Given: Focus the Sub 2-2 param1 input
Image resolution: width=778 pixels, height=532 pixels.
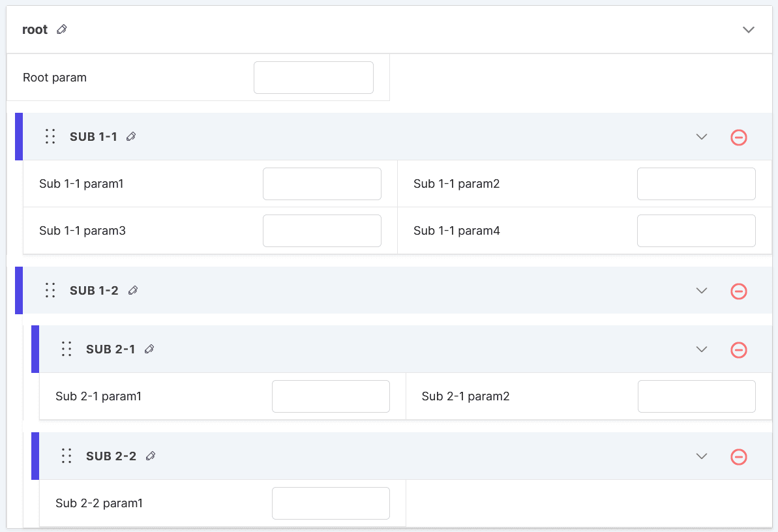Looking at the screenshot, I should (x=331, y=503).
